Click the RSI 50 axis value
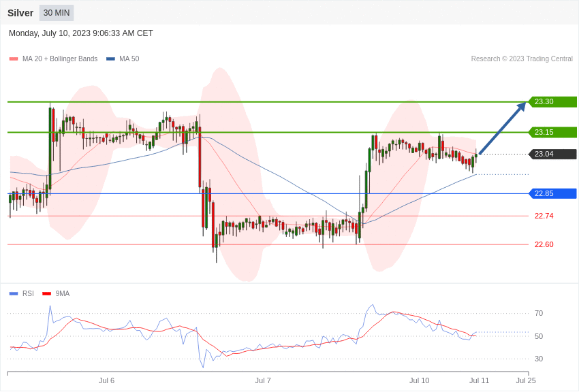 [539, 336]
